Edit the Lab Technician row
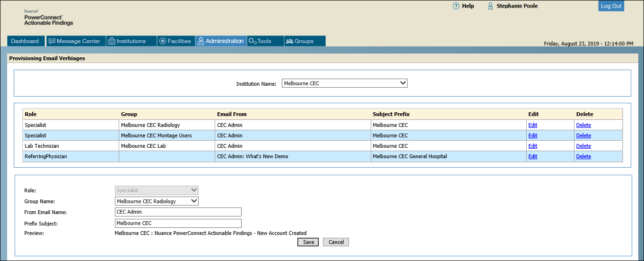644x261 pixels. 532,146
